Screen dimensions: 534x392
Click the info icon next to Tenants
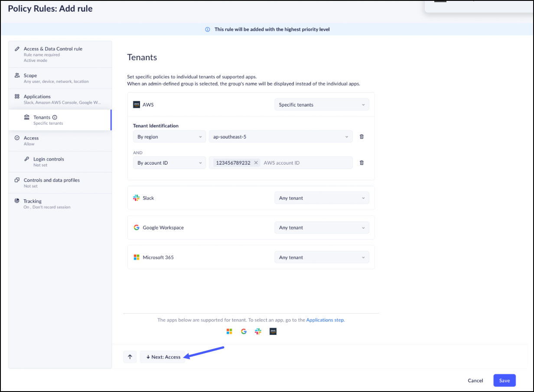pos(55,117)
